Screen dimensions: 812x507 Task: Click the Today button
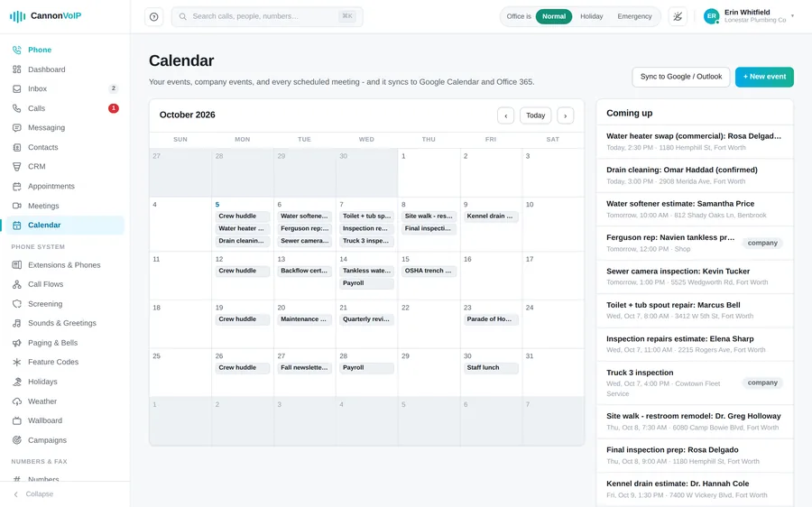(x=535, y=115)
